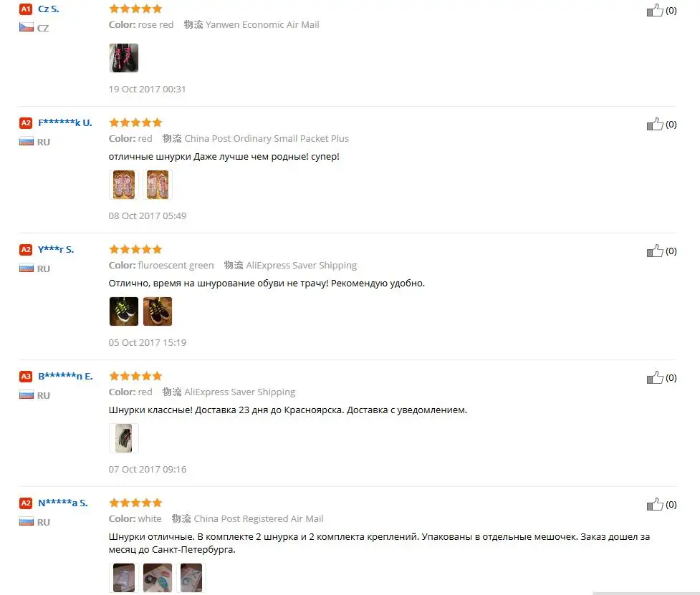Image resolution: width=700 pixels, height=595 pixels.
Task: Click A1 badge next to Cz S.
Action: click(26, 9)
